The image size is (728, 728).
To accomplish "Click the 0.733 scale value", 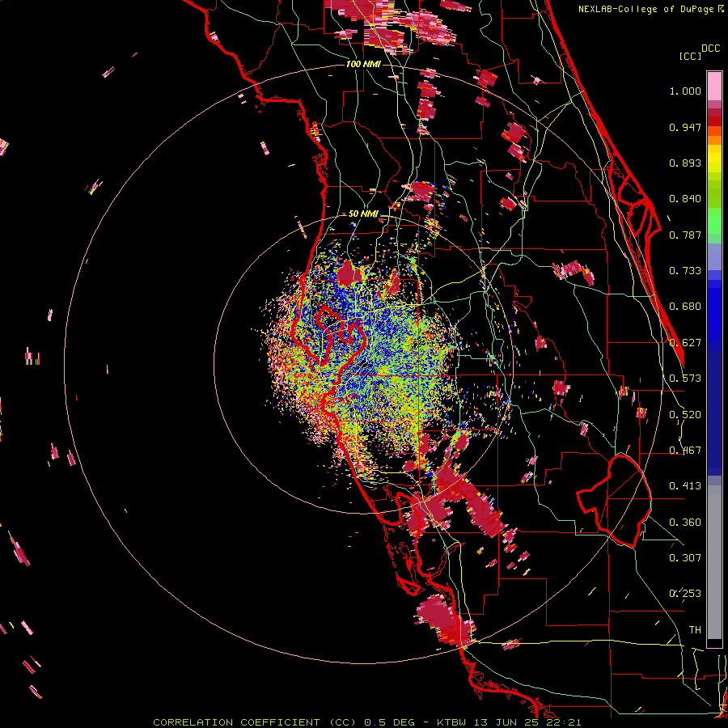I will pyautogui.click(x=685, y=271).
